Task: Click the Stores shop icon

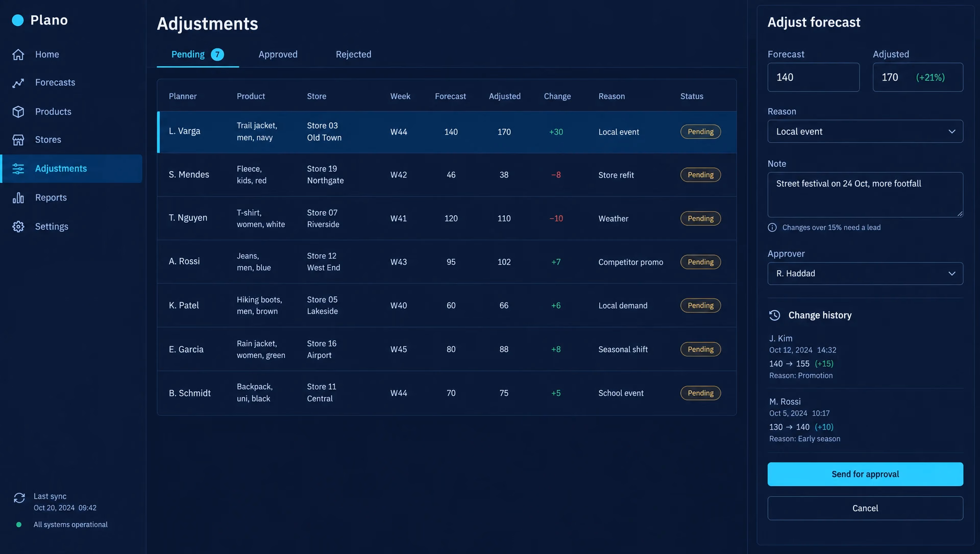Action: (18, 140)
